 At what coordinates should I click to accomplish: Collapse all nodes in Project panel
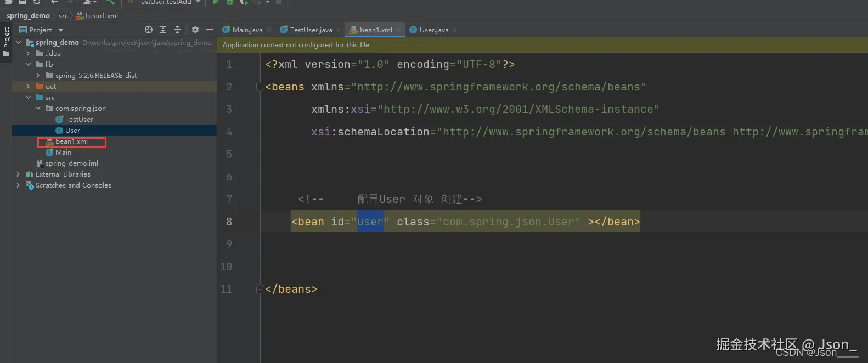pos(177,30)
